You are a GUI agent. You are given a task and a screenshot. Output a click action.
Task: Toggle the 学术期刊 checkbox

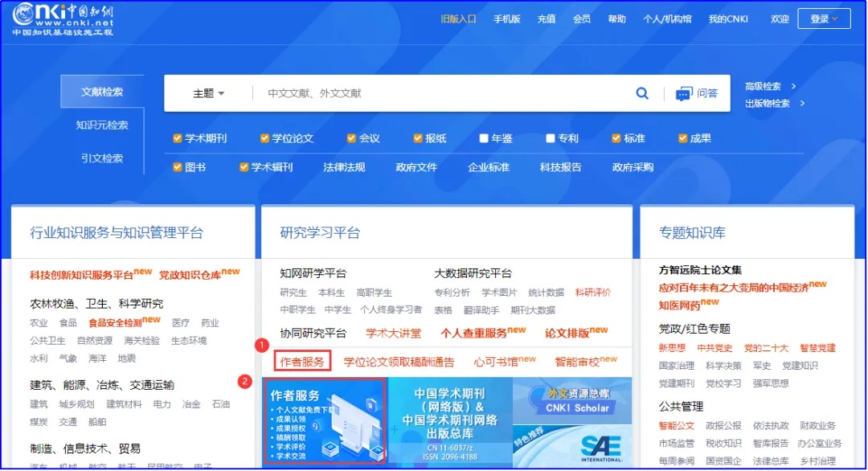(x=177, y=138)
